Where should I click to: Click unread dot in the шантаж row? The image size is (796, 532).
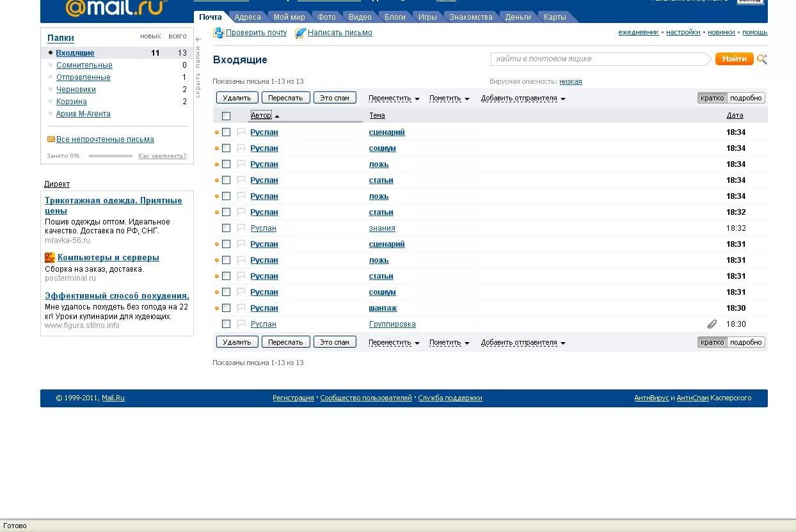pyautogui.click(x=217, y=308)
